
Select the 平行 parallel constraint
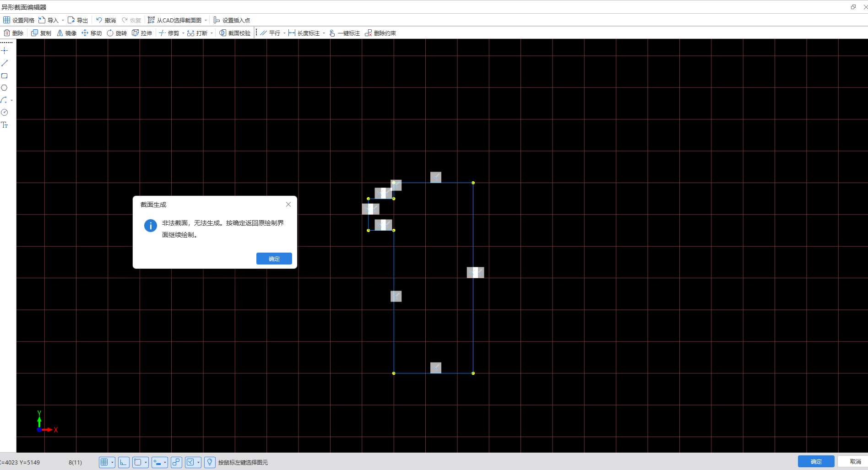[x=270, y=33]
